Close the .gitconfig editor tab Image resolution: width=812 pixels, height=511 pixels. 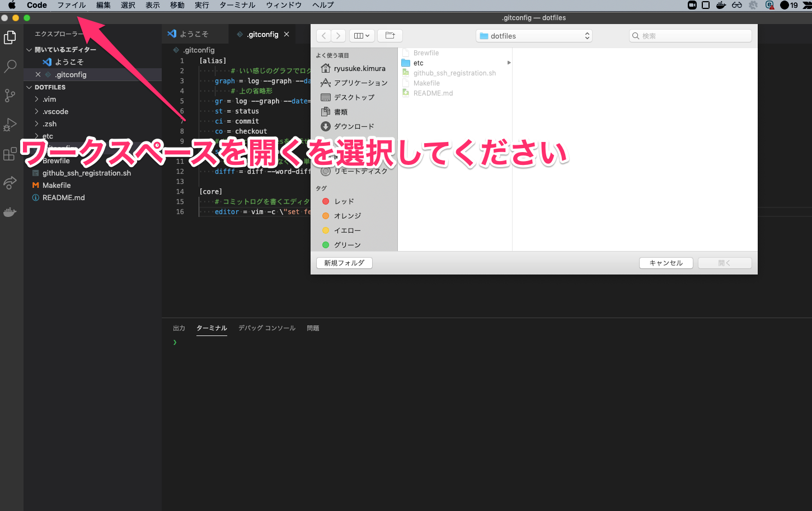[x=287, y=34]
